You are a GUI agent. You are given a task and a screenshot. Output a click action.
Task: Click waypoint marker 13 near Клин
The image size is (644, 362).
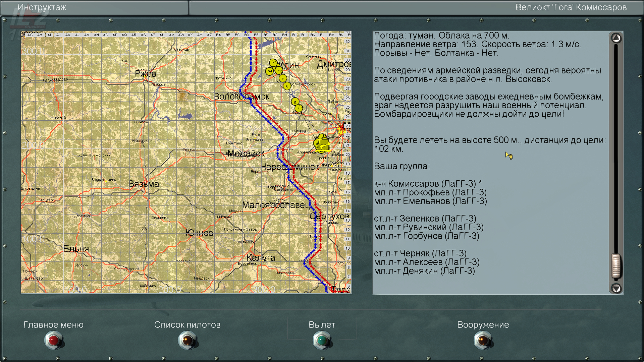[273, 62]
